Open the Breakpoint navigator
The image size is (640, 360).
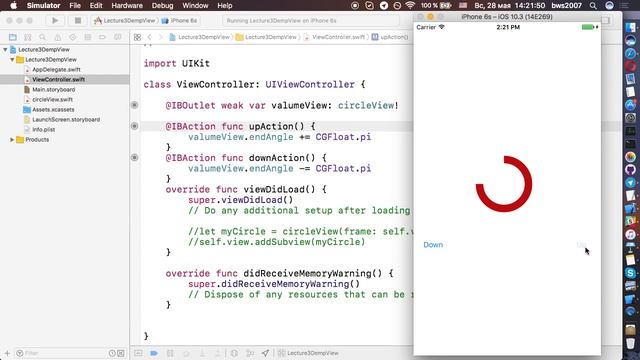102,37
